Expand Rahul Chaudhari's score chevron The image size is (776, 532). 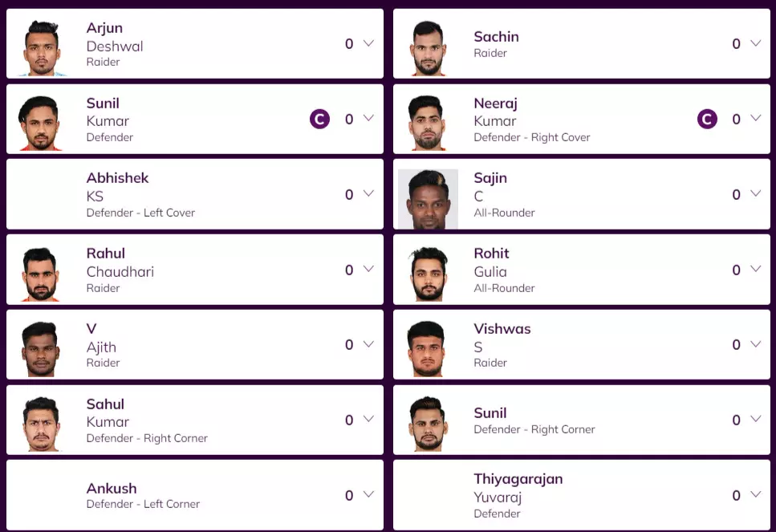[x=368, y=269]
